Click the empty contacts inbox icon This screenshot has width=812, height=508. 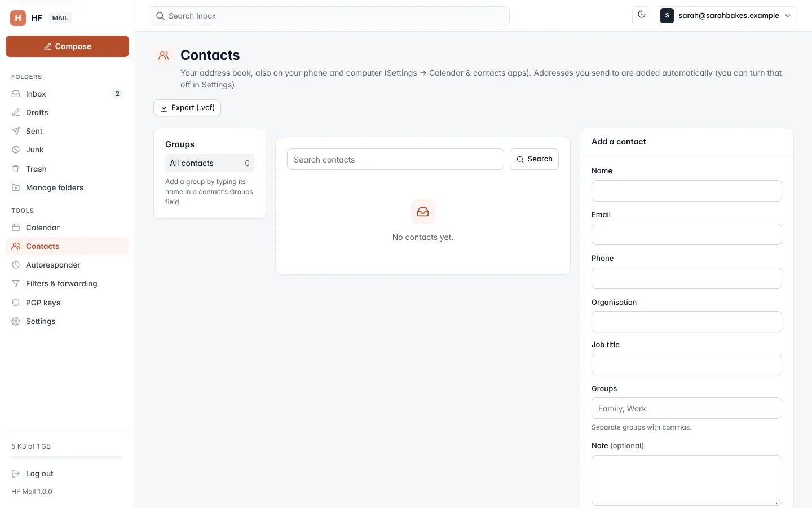pyautogui.click(x=423, y=212)
